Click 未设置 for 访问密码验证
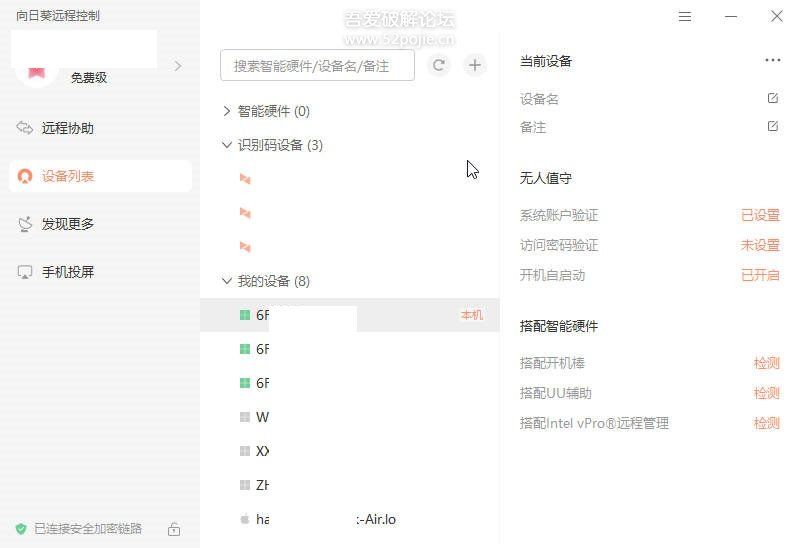 pyautogui.click(x=760, y=245)
